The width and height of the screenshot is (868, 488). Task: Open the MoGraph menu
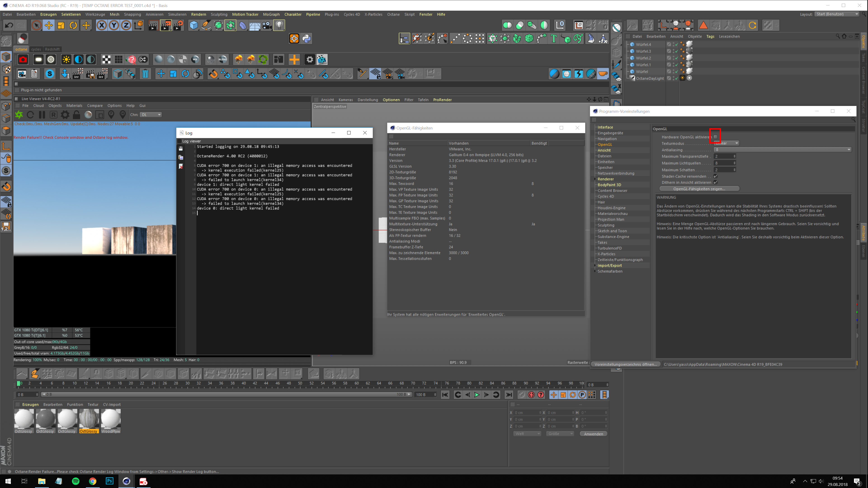pyautogui.click(x=271, y=14)
